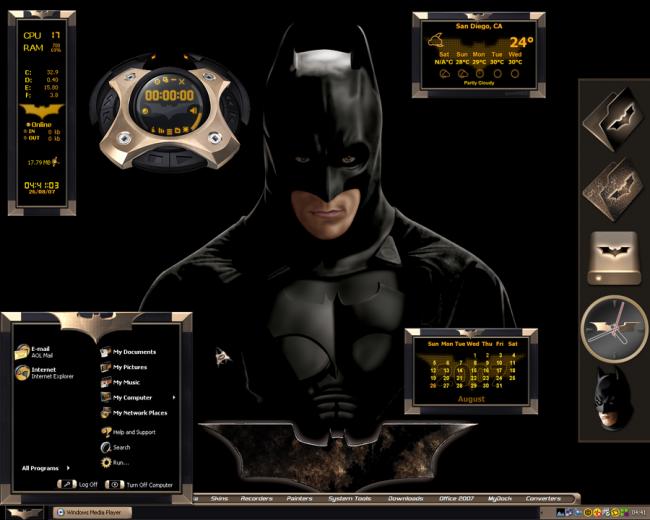Open the Converters dock tab
This screenshot has width=650, height=520.
543,498
